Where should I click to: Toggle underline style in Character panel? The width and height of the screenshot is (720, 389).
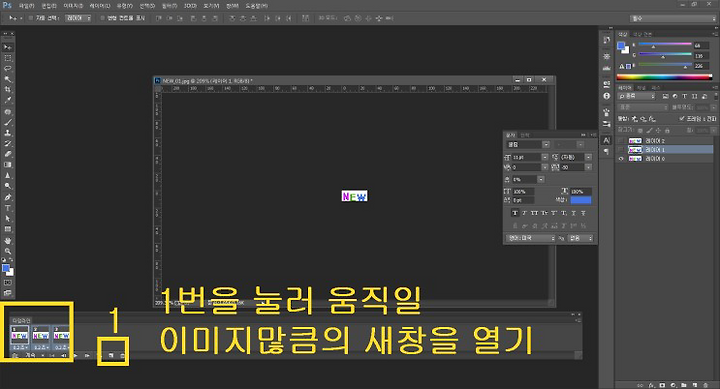[x=574, y=213]
